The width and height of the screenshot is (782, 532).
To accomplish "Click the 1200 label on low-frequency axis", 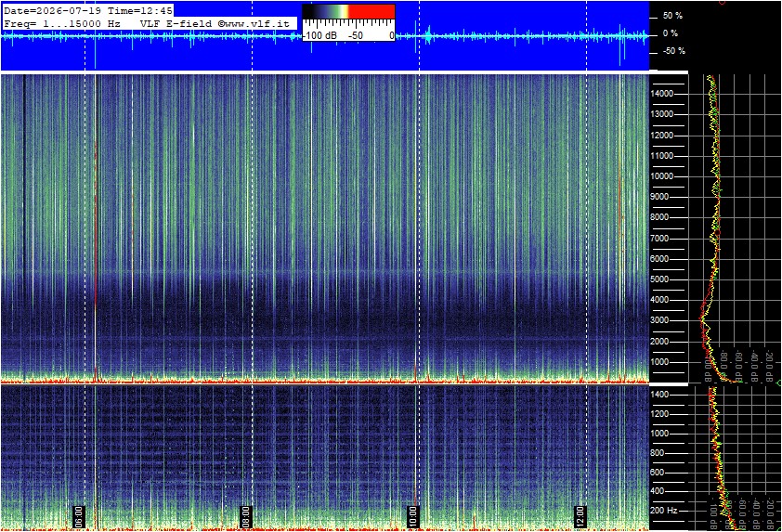I will [x=659, y=414].
